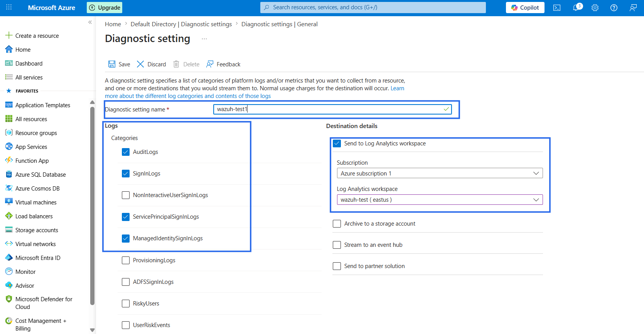Image resolution: width=644 pixels, height=334 pixels.
Task: Open the notifications bell
Action: (x=576, y=8)
